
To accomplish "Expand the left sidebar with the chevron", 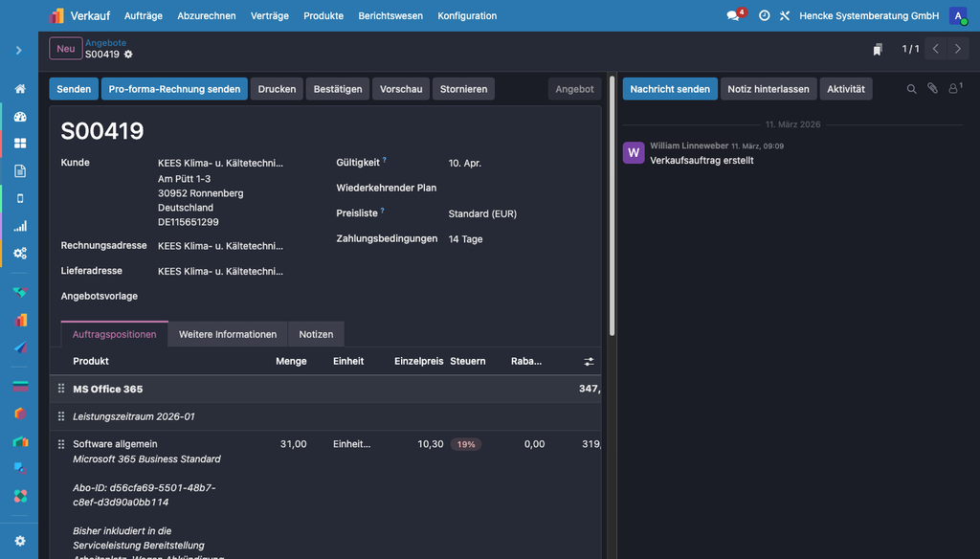I will click(x=19, y=50).
